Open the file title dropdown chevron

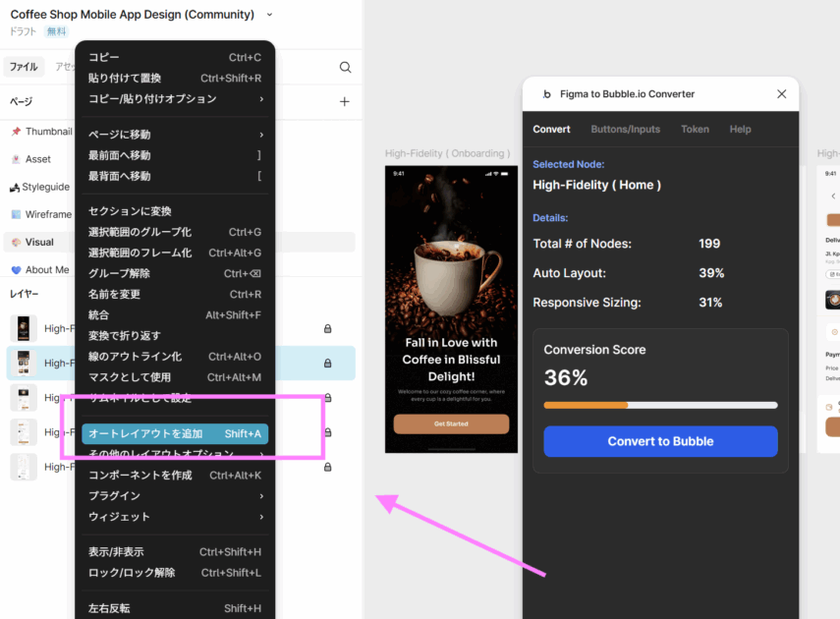pos(269,15)
